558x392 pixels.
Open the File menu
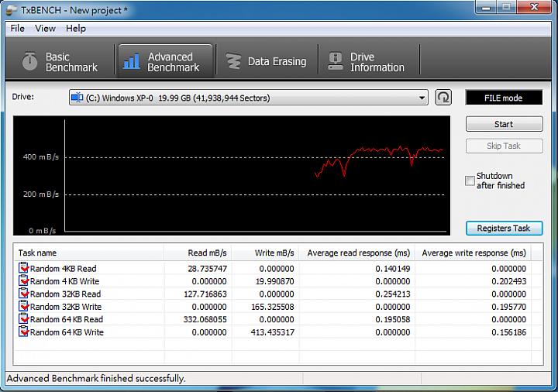tap(17, 29)
